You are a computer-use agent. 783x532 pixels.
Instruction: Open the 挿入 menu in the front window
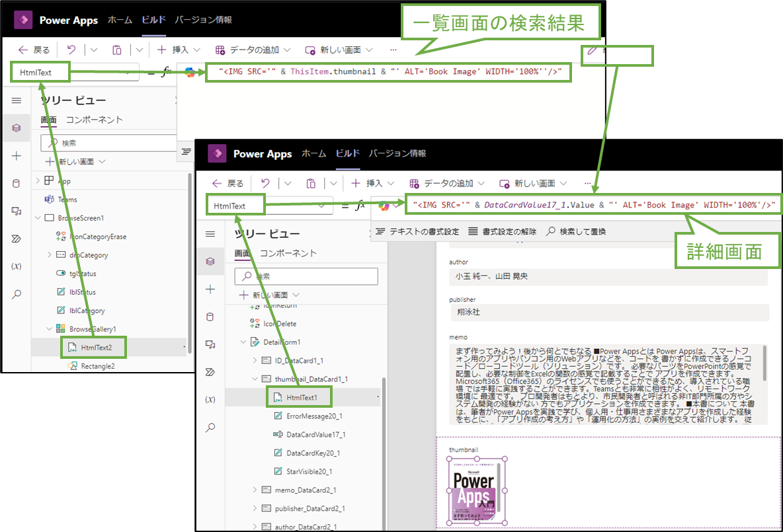[x=372, y=184]
